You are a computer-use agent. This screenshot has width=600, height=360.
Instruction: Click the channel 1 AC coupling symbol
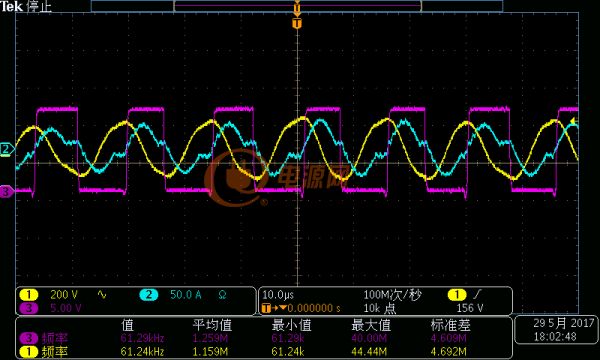click(x=102, y=295)
